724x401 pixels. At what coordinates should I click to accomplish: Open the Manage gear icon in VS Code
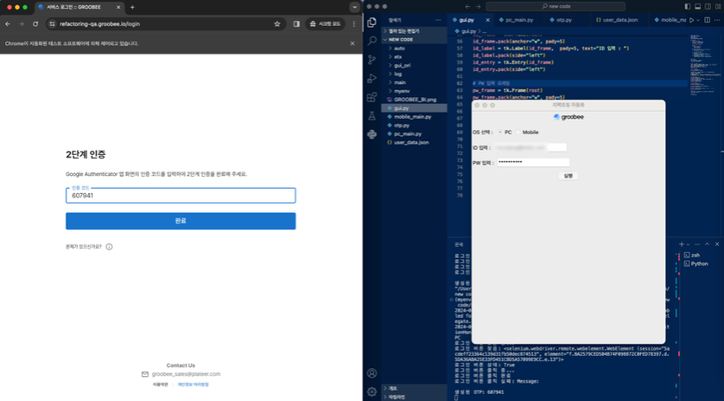[x=372, y=392]
